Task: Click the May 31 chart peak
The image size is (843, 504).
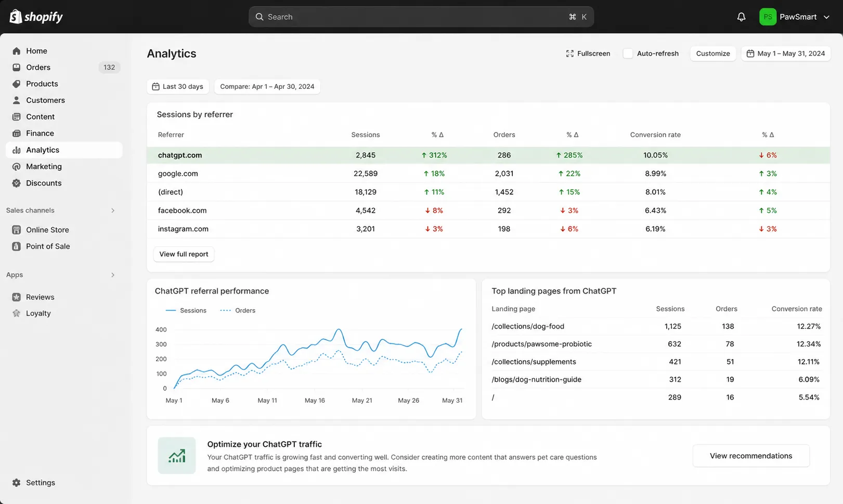Action: point(461,329)
